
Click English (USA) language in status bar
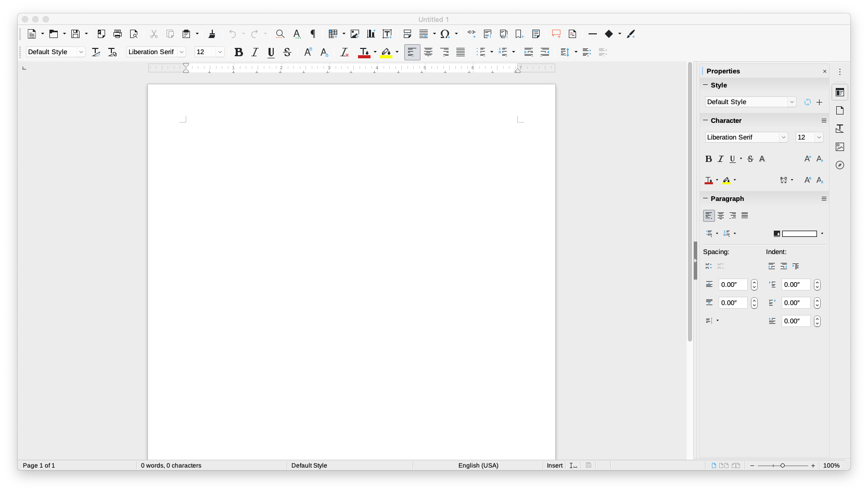(x=478, y=465)
